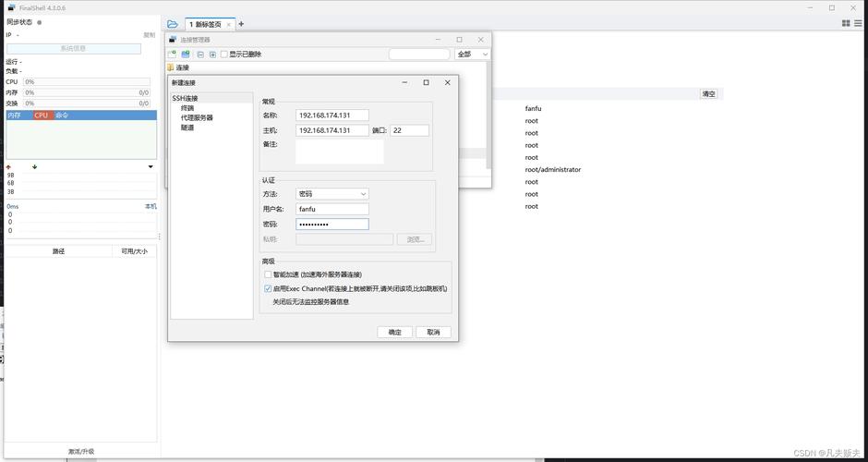The image size is (868, 462).
Task: Click the greyed 浏览... browse button
Action: [x=414, y=239]
